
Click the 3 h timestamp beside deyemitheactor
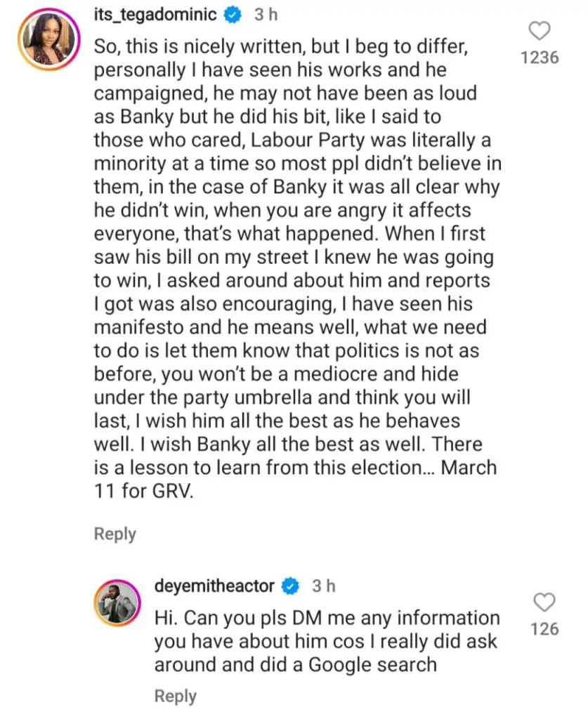(323, 586)
